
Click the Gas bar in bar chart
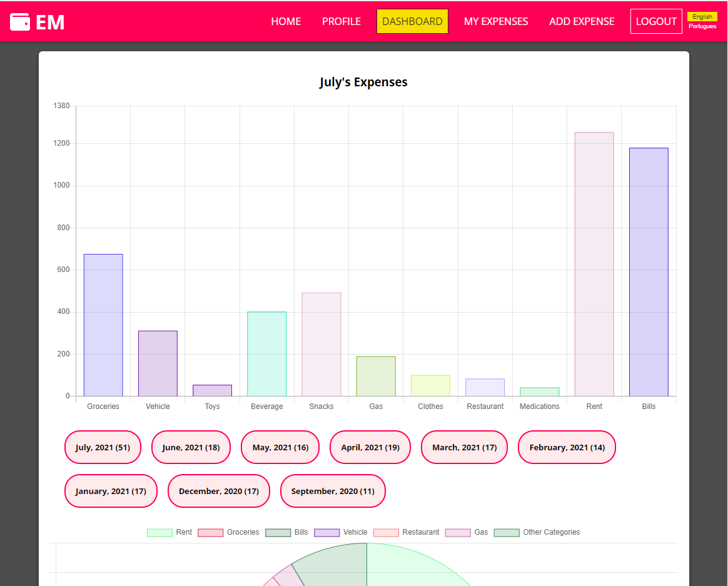[x=376, y=376]
